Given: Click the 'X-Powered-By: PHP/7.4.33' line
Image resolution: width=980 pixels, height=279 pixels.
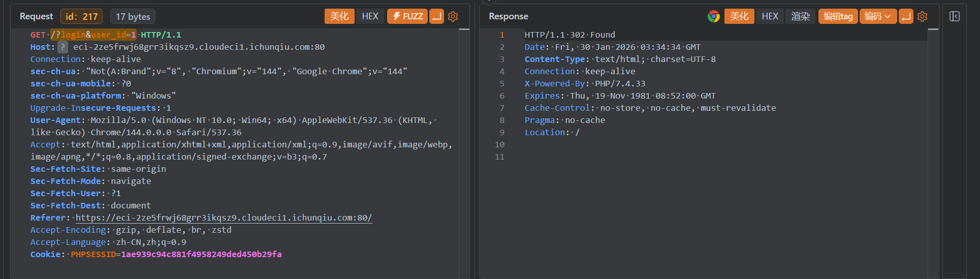Looking at the screenshot, I should tap(585, 83).
